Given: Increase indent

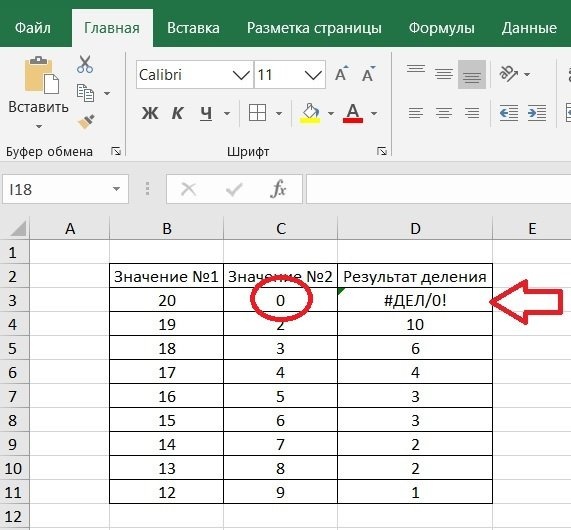Looking at the screenshot, I should click(537, 113).
